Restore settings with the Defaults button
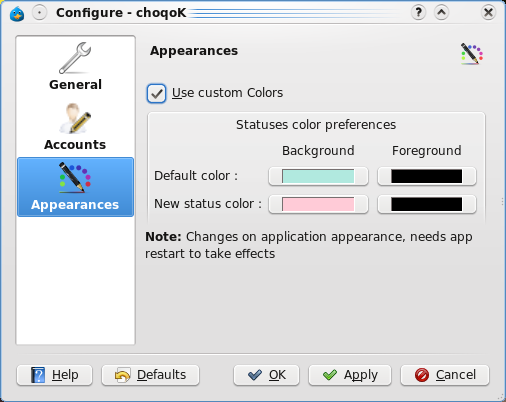Viewport: 506px width, 402px height. [x=150, y=375]
